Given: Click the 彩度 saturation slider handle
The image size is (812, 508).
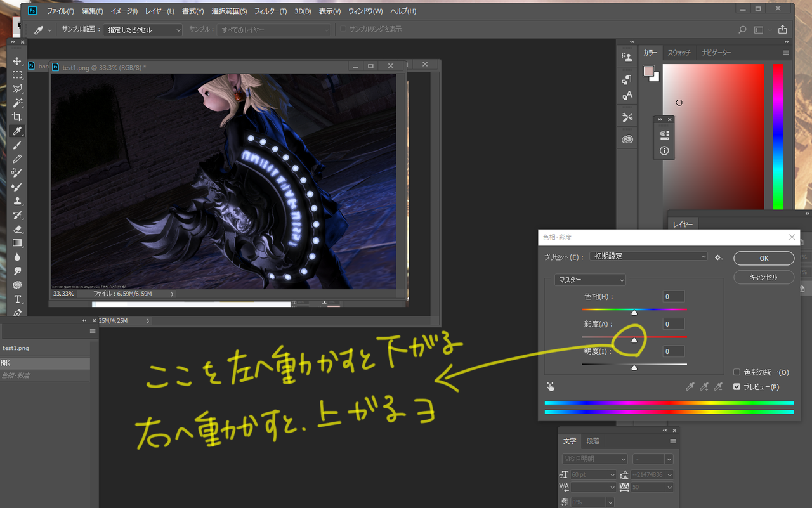Looking at the screenshot, I should point(634,340).
